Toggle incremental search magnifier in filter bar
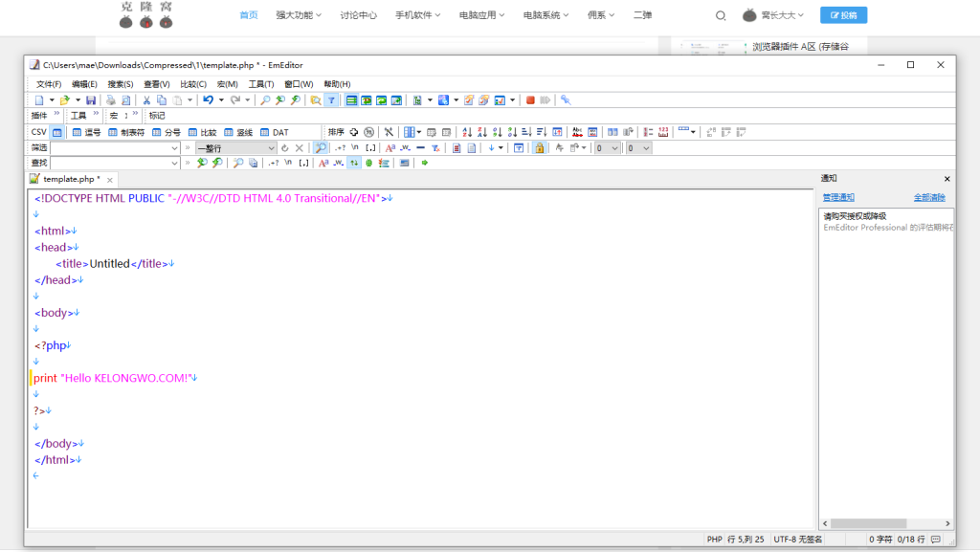Image resolution: width=980 pixels, height=552 pixels. [321, 148]
